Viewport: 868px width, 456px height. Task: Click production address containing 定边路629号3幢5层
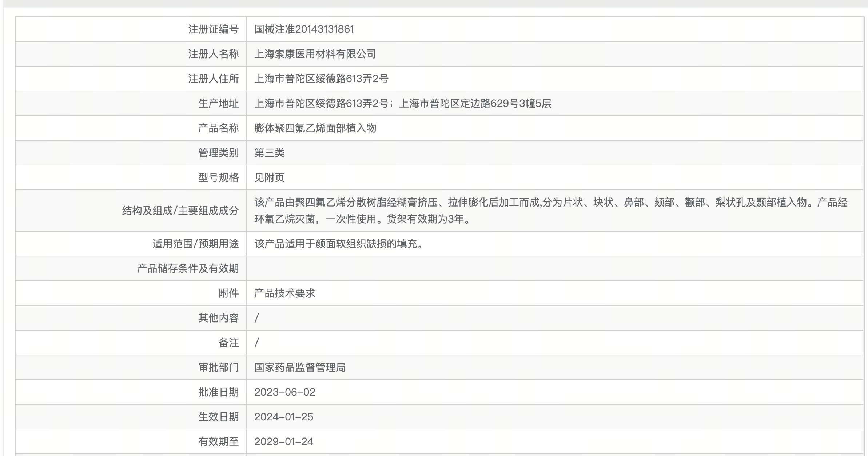[x=403, y=103]
